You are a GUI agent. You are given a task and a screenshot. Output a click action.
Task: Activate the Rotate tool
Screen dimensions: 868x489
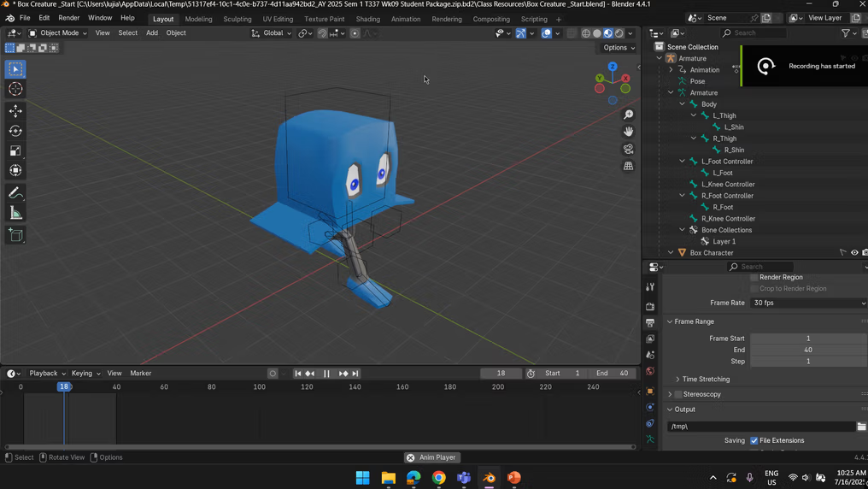pyautogui.click(x=15, y=131)
